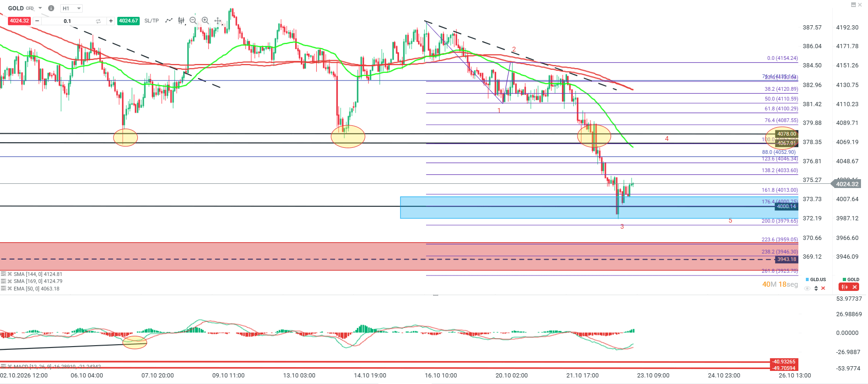Open the H1 timeframe dropdown

tap(72, 8)
